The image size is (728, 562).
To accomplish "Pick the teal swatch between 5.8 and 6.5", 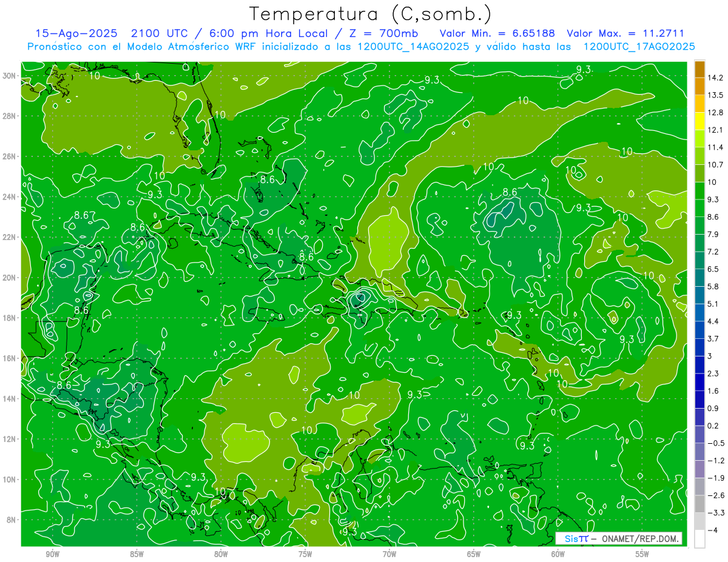I will point(699,278).
